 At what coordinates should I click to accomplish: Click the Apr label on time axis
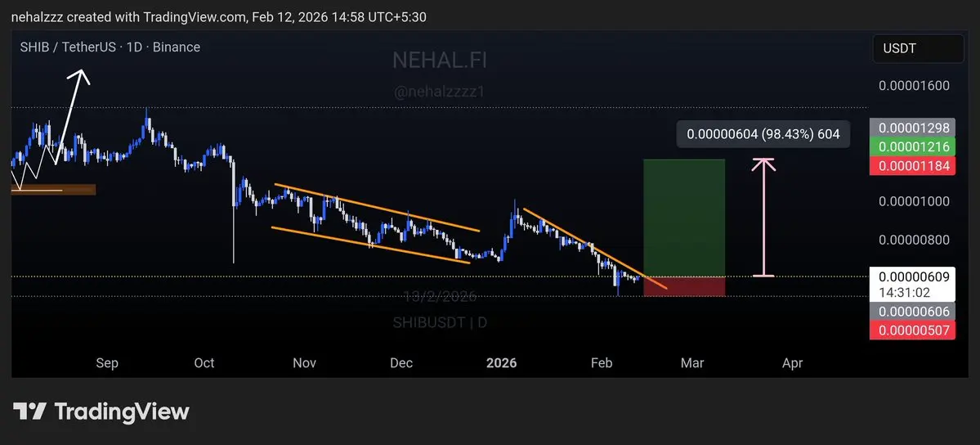click(x=793, y=363)
